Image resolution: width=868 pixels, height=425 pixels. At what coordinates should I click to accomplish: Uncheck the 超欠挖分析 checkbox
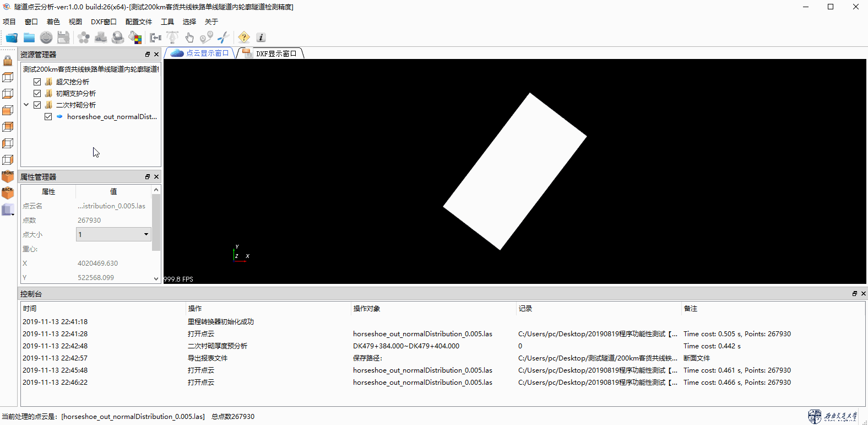coord(37,82)
